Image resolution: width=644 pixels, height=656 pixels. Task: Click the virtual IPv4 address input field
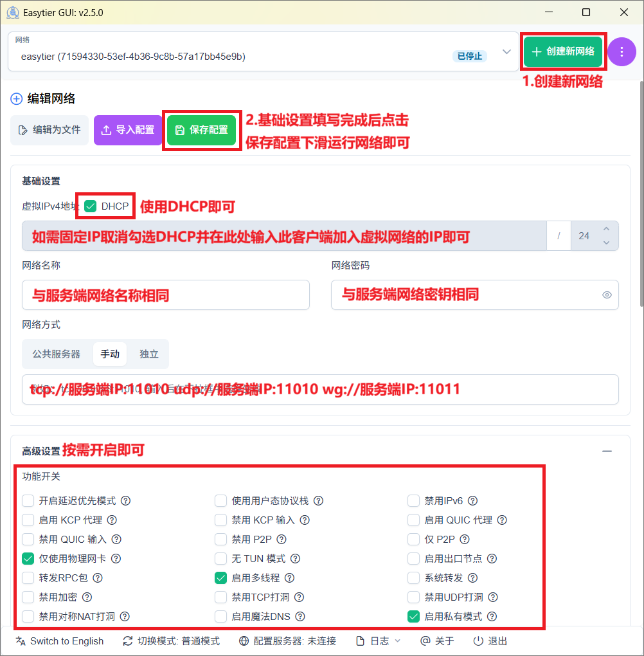284,236
